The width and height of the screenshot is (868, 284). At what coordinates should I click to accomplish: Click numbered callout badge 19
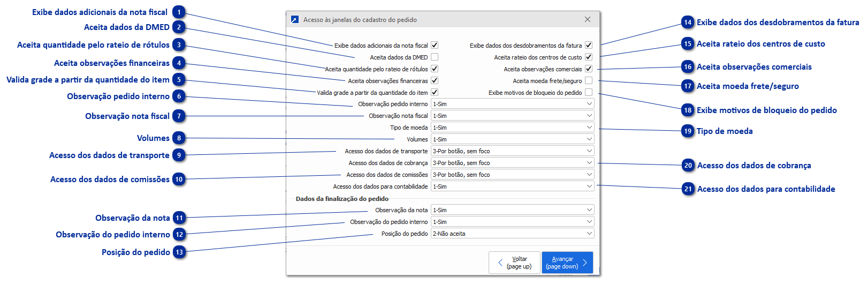click(x=688, y=131)
